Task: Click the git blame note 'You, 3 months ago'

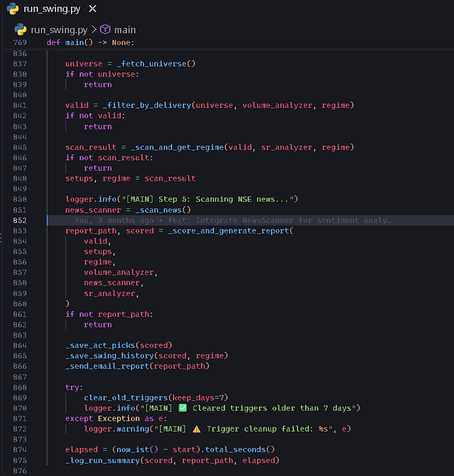Action: 114,220
